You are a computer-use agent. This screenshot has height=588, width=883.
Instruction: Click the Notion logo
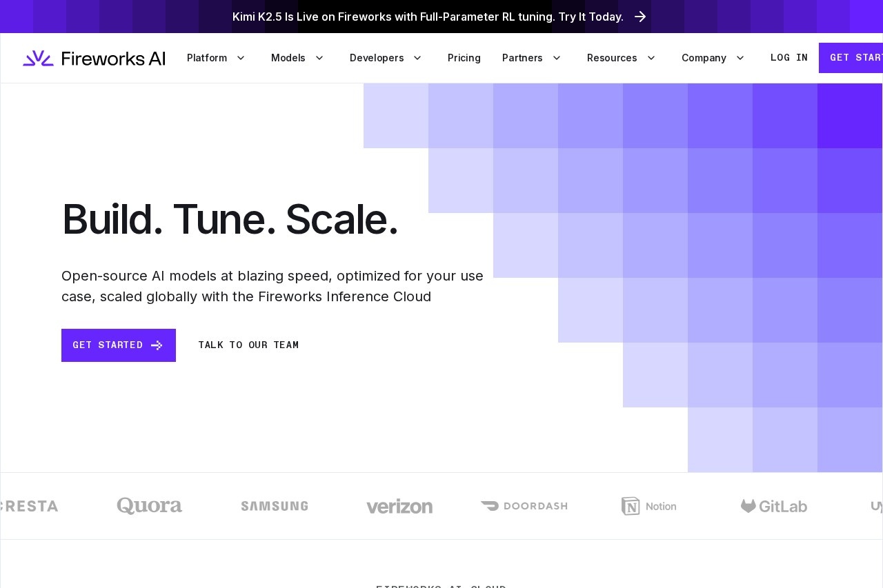648,506
